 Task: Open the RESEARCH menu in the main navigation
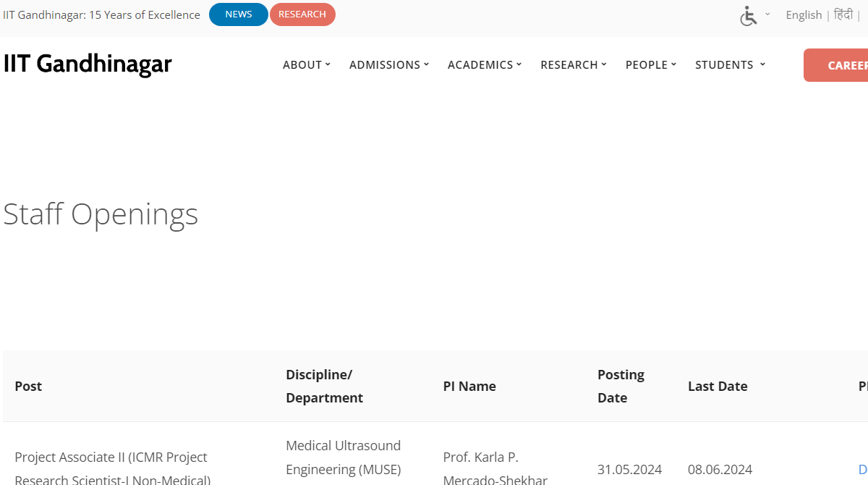click(x=574, y=64)
